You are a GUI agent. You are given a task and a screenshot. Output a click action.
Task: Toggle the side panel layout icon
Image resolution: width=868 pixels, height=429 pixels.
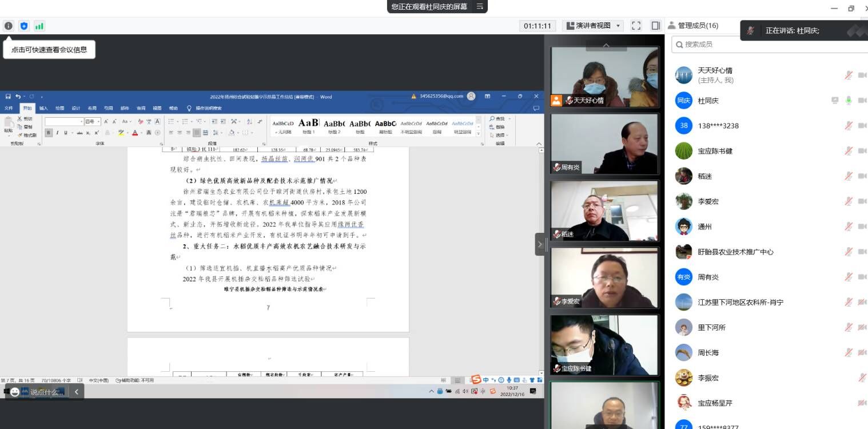click(655, 26)
